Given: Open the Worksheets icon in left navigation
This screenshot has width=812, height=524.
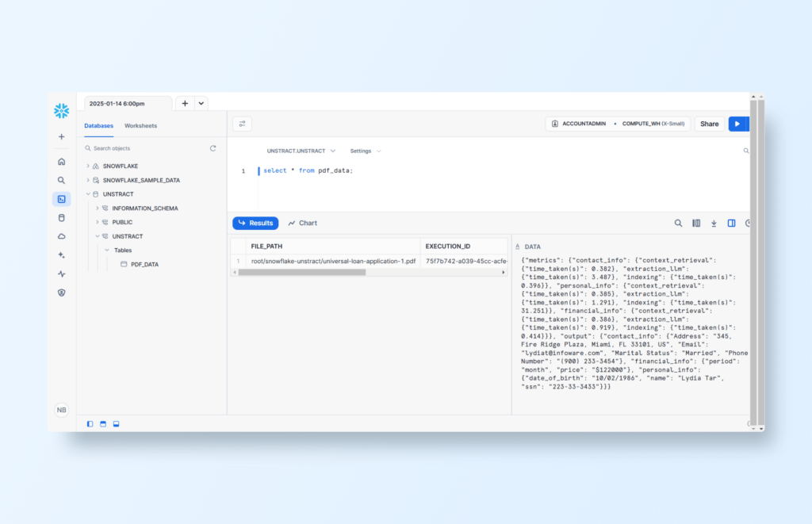Looking at the screenshot, I should 61,199.
